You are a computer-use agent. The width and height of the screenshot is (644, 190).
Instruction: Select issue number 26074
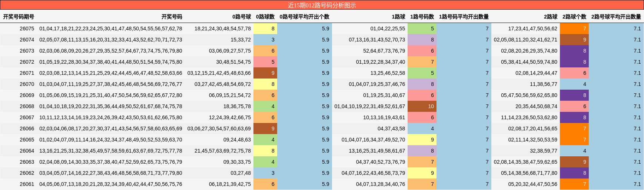(27, 40)
